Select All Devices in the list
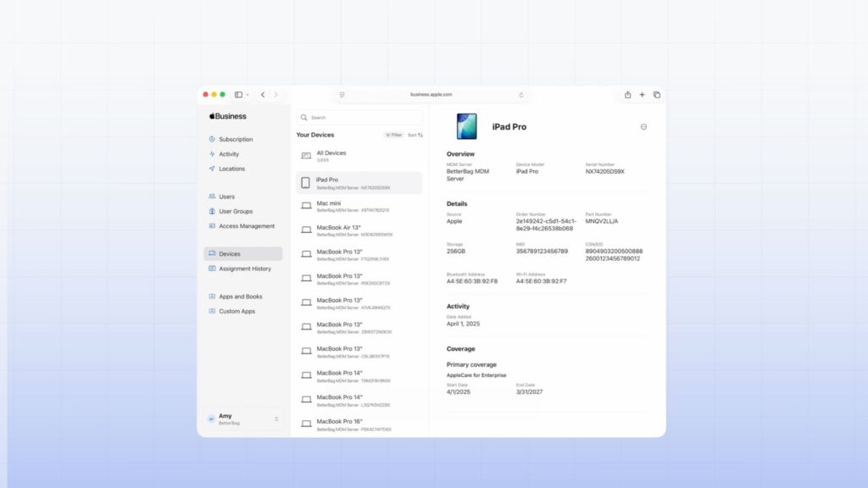Screen dimensions: 868x488 click(359, 156)
